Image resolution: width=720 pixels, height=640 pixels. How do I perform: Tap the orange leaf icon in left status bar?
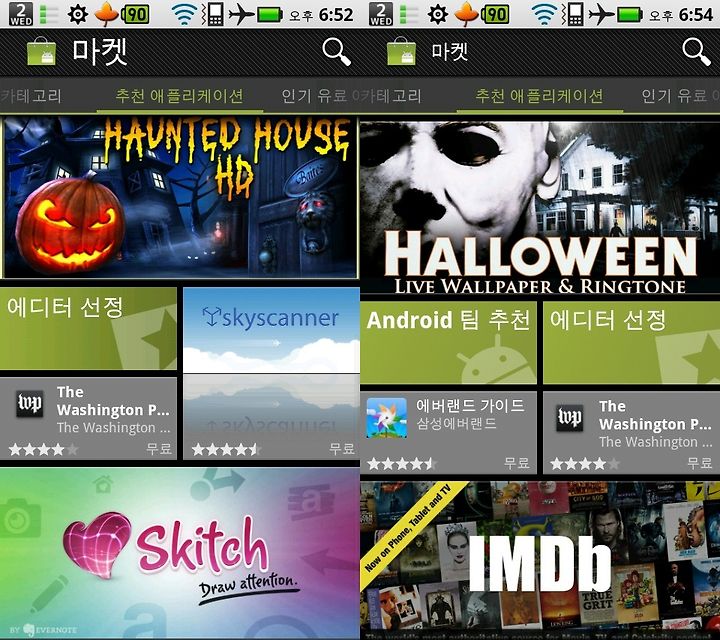[x=106, y=14]
